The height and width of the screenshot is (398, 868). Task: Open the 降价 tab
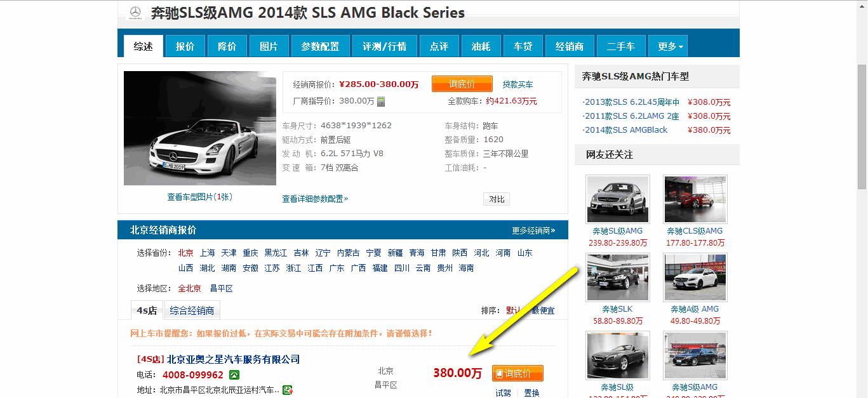(227, 46)
